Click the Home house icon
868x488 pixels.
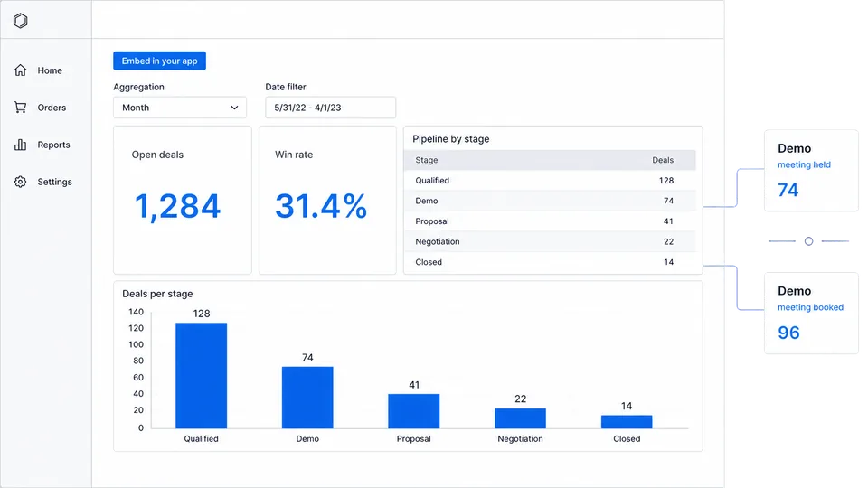21,70
